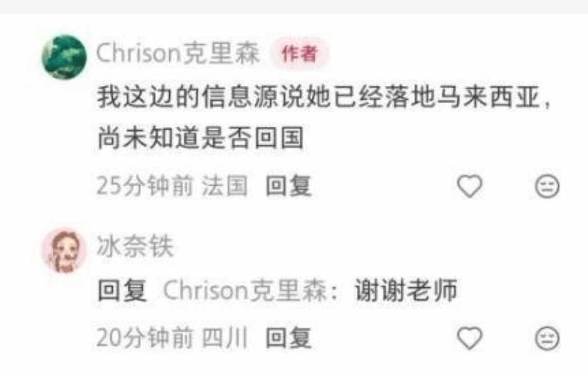Screen dimensions: 588x371
Task: Open Chrison克里森's green avatar profile
Action: coord(64,57)
